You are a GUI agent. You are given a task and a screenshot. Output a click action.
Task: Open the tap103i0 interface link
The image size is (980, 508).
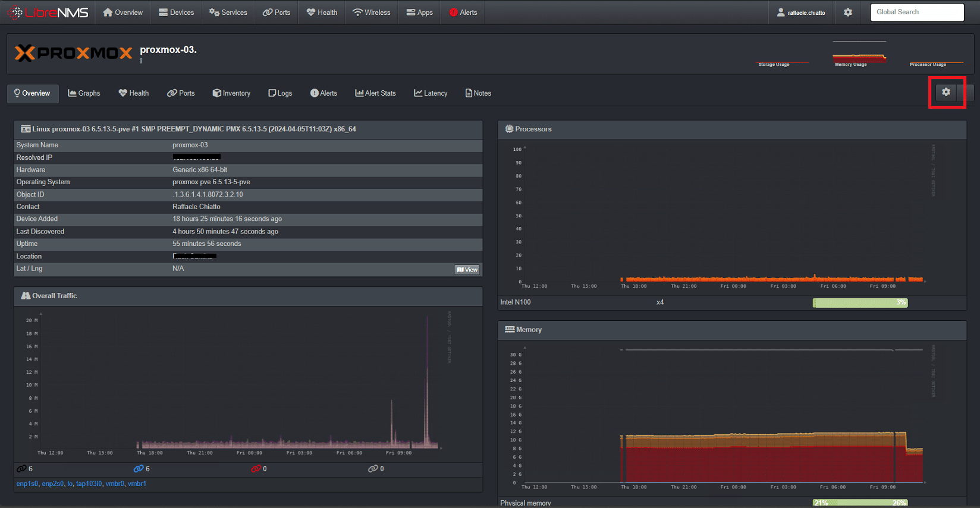89,484
